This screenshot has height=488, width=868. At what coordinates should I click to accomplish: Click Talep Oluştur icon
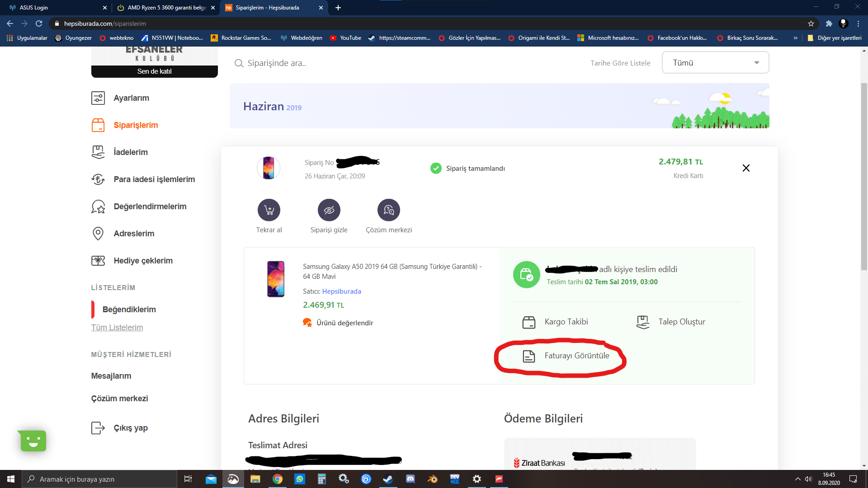(642, 322)
